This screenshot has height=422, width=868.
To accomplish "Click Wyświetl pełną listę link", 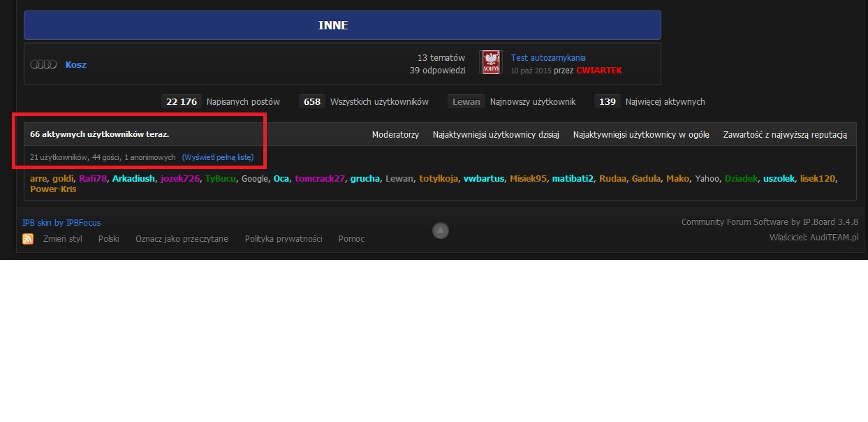I will [x=217, y=157].
